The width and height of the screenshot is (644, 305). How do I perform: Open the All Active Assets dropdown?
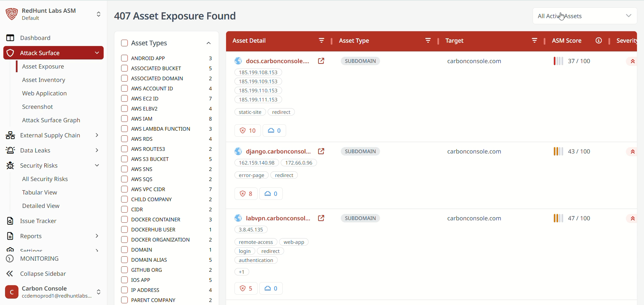pos(585,16)
